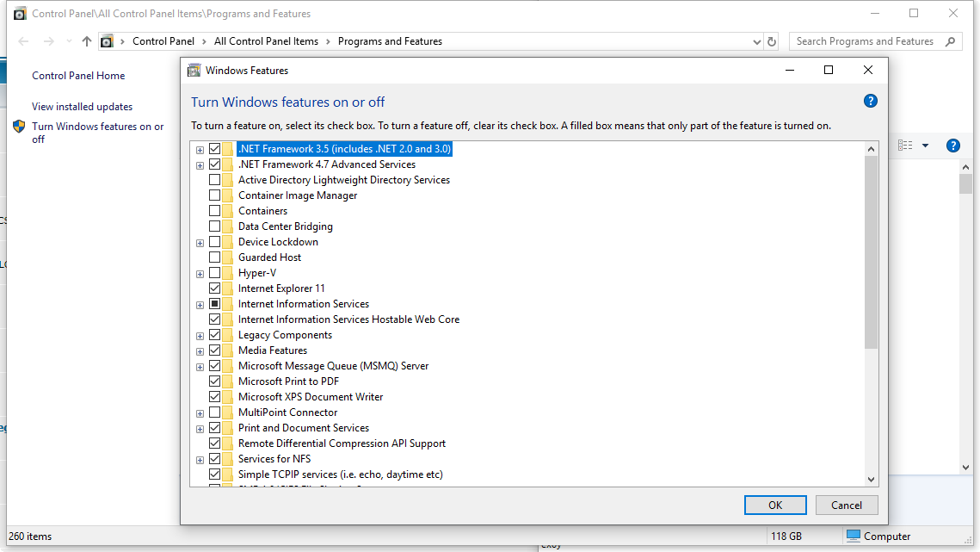Click the shield icon beside Turn Windows features
Viewport: 980px width, 552px height.
pyautogui.click(x=20, y=127)
